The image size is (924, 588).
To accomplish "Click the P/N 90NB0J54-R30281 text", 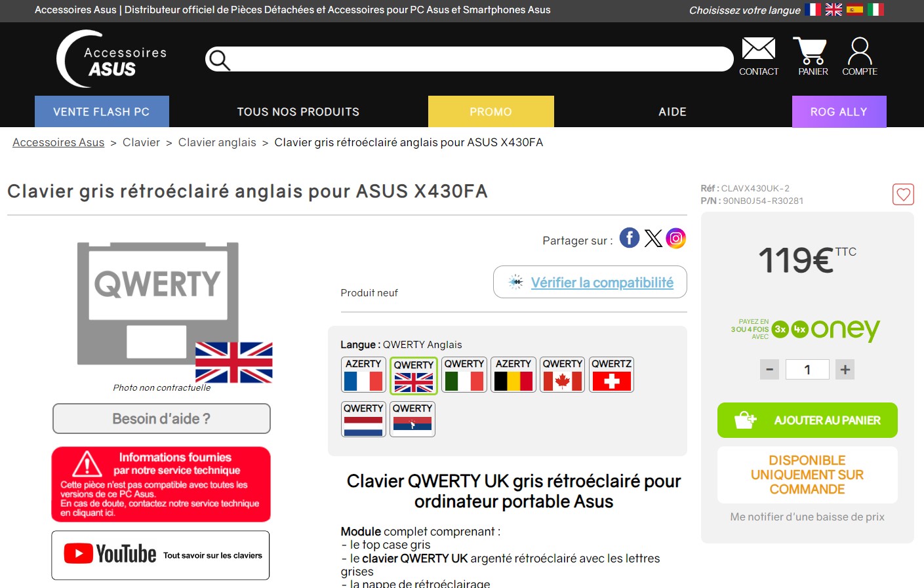I will click(x=752, y=201).
